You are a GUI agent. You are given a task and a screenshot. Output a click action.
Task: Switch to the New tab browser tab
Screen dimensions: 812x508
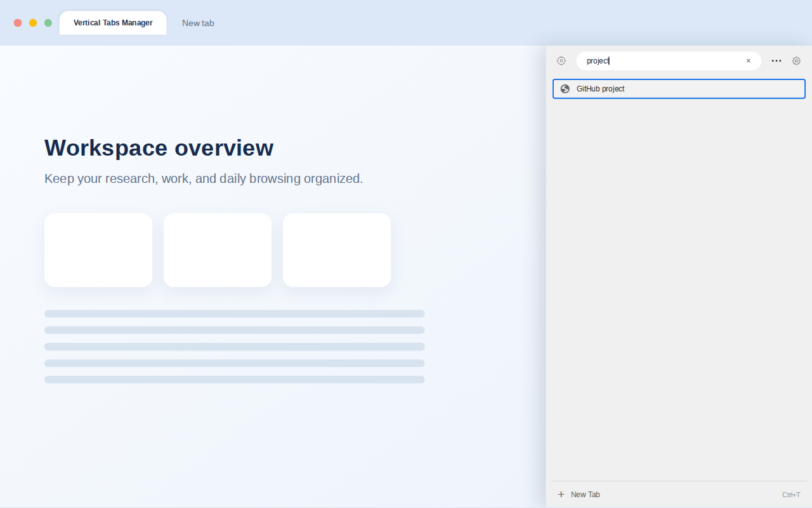(198, 23)
